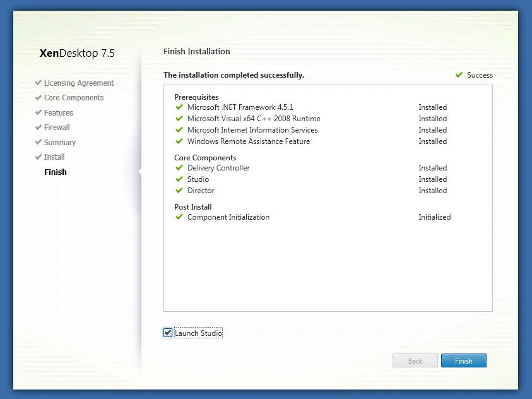Go to the Features step

(58, 112)
